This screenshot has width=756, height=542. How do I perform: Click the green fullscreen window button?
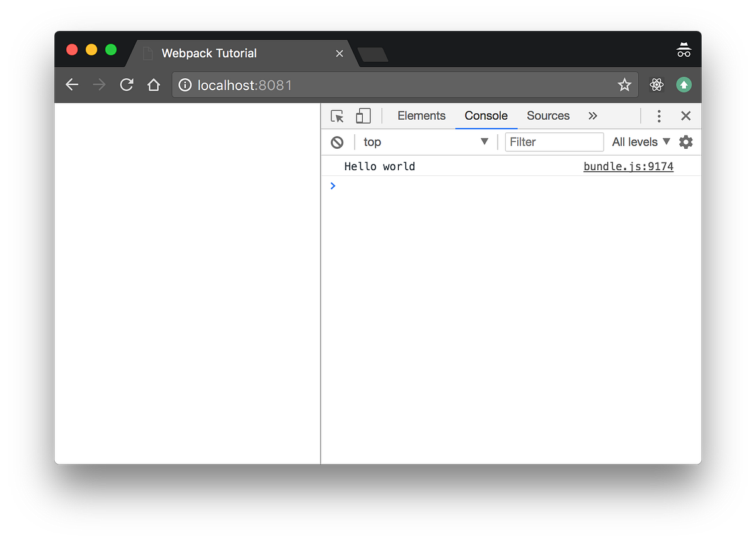tap(111, 50)
